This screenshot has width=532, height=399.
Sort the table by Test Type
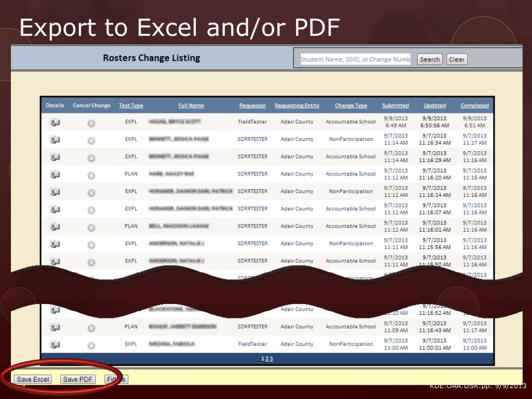tap(131, 105)
